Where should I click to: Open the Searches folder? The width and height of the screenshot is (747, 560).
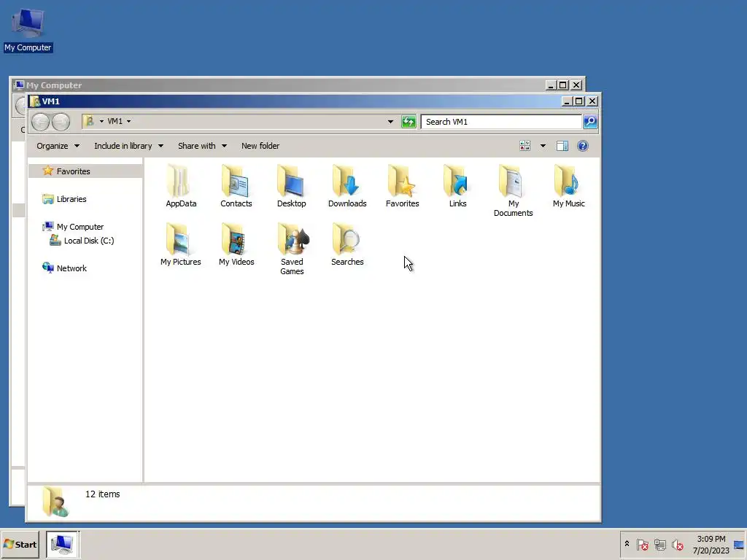(x=347, y=245)
